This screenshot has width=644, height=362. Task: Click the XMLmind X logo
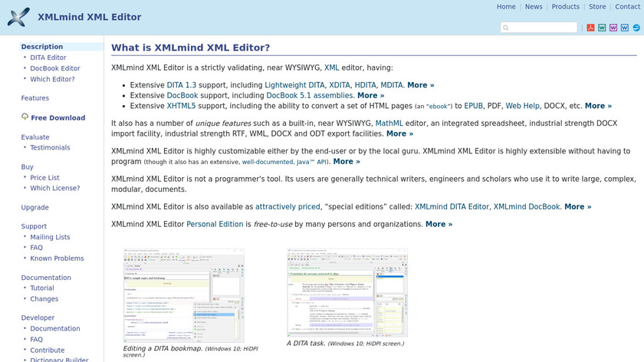click(x=18, y=17)
